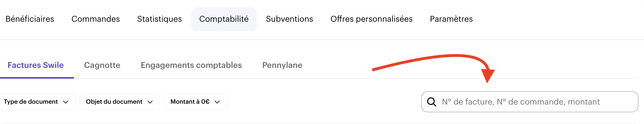This screenshot has height=124, width=644.
Task: Click the Type de document chevron arrow
Action: click(x=66, y=102)
